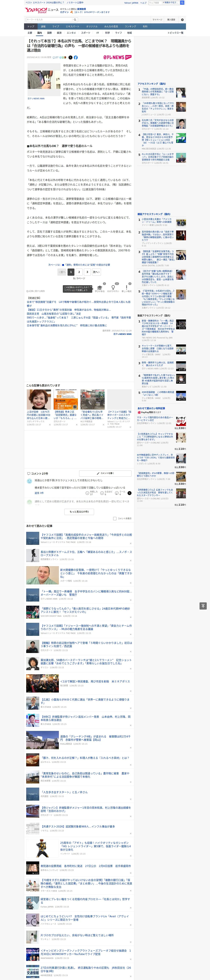Open ranking item 1 「中道」の野田佳彦氏
Image resolution: width=210 pixels, height=980 pixels.
[x=158, y=92]
